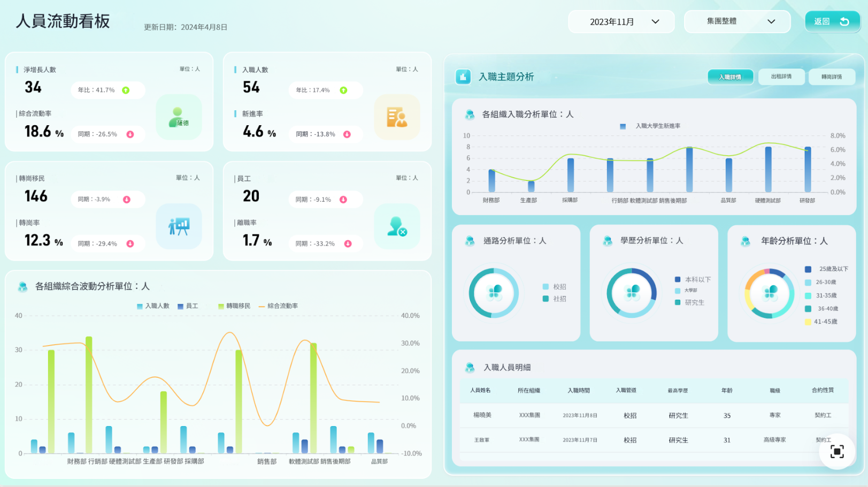868x487 pixels.
Task: Click the orange onboarding document icon
Action: click(x=397, y=117)
